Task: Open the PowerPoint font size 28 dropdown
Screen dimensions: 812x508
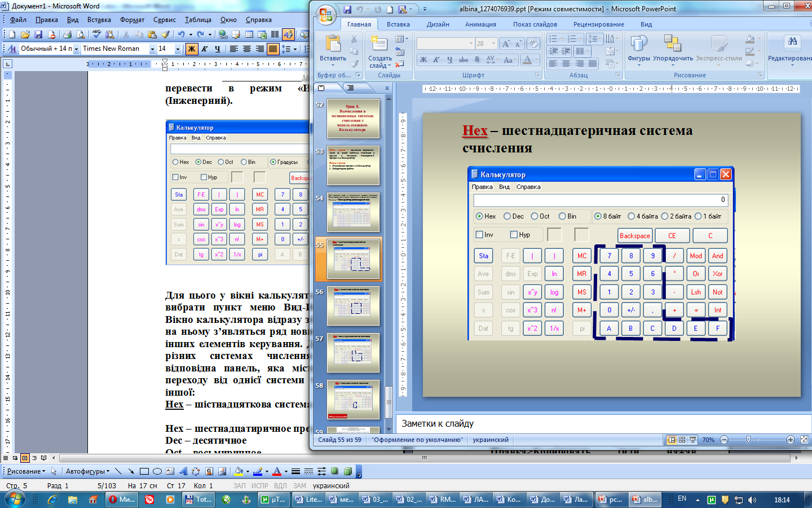Action: pyautogui.click(x=493, y=43)
